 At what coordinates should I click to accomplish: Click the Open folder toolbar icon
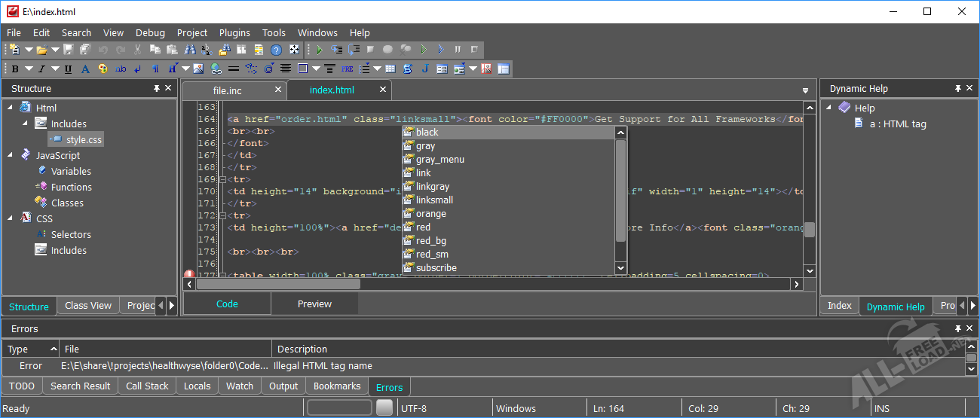coord(42,50)
